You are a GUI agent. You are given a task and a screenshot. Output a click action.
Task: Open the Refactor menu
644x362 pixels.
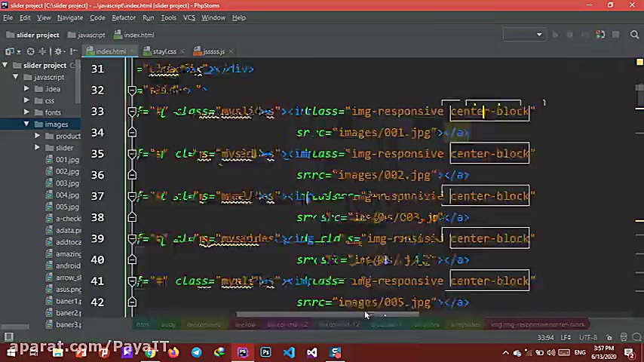coord(124,17)
